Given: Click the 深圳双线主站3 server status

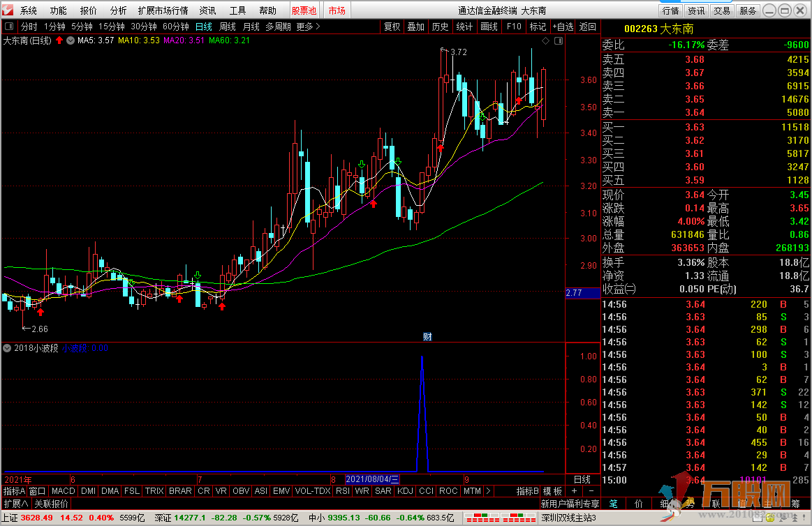Looking at the screenshot, I should pos(568,518).
